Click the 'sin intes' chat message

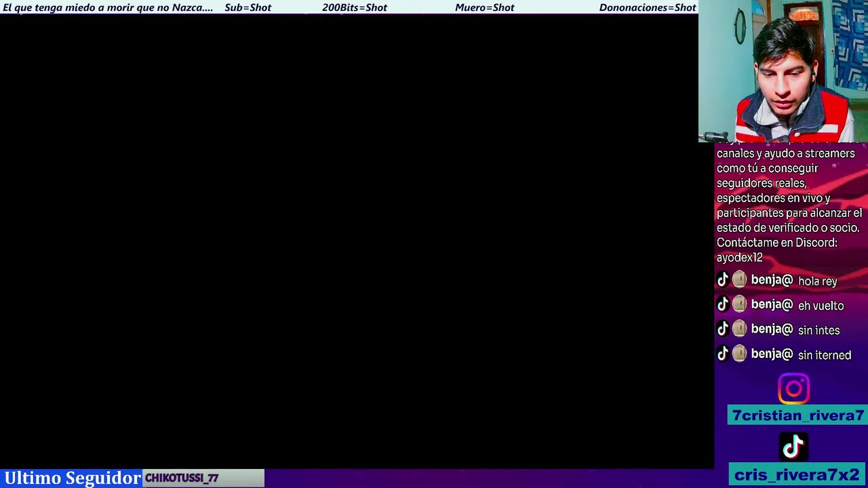pos(818,330)
